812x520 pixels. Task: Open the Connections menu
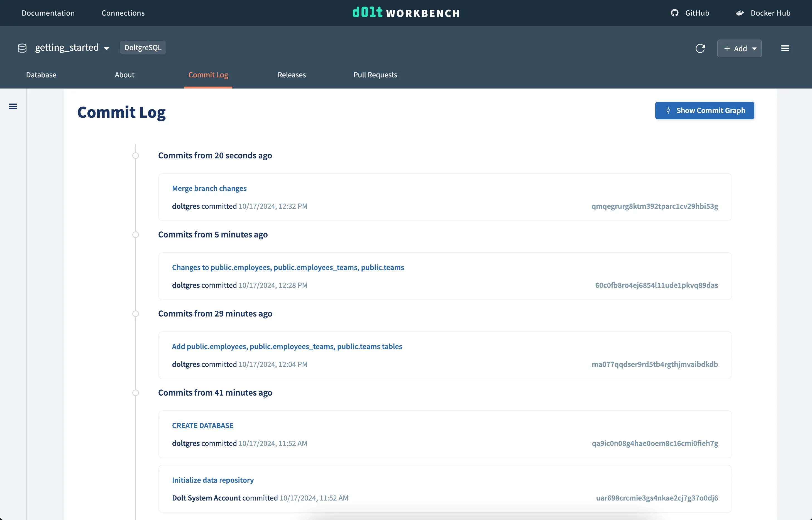123,13
